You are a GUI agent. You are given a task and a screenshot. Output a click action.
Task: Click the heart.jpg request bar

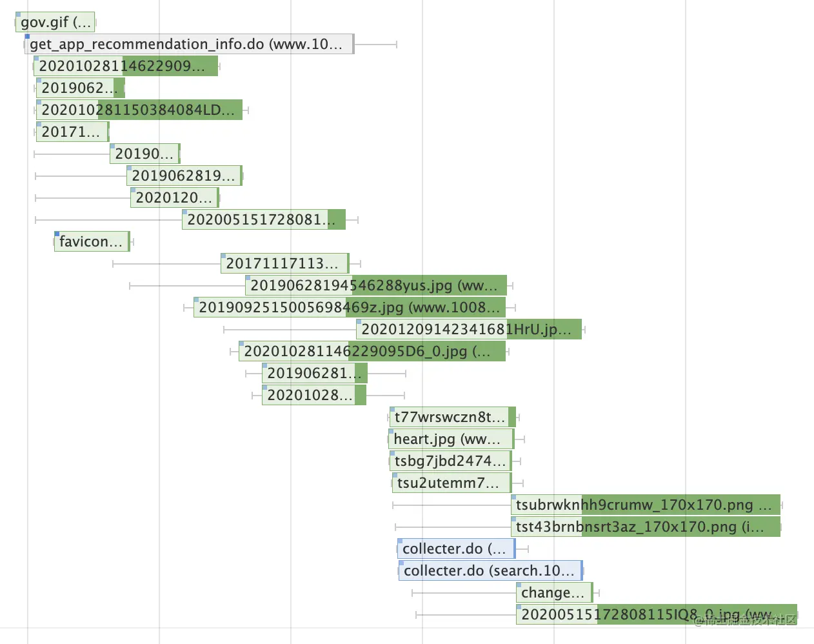tap(452, 439)
